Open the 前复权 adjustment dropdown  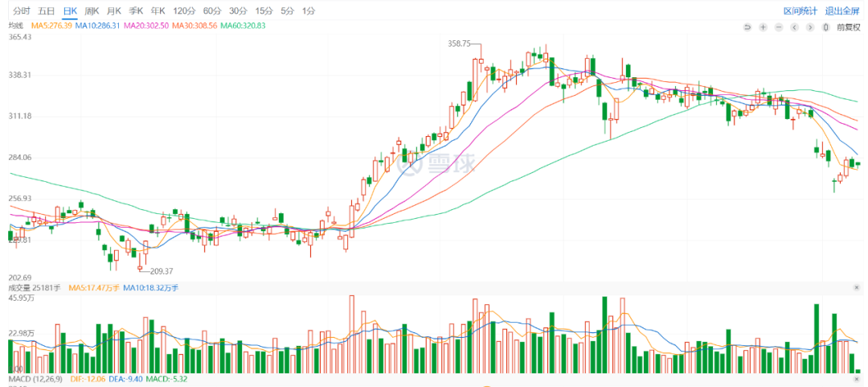[849, 27]
